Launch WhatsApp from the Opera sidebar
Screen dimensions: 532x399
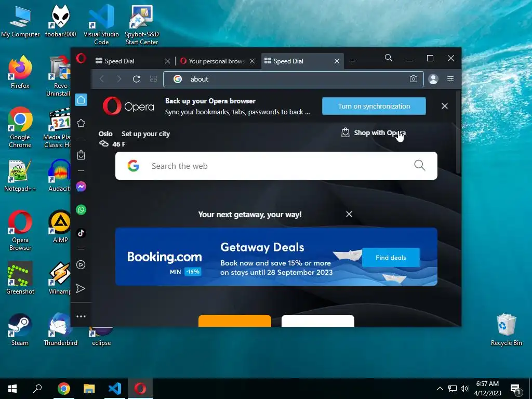tap(81, 210)
